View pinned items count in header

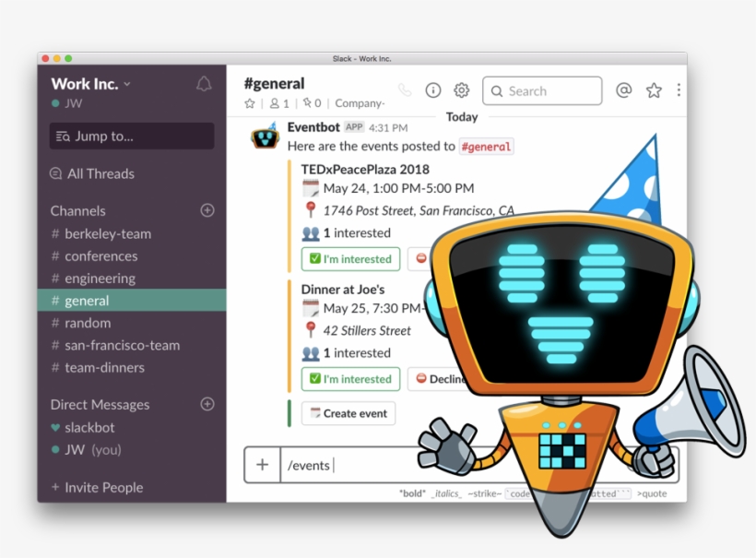click(312, 103)
